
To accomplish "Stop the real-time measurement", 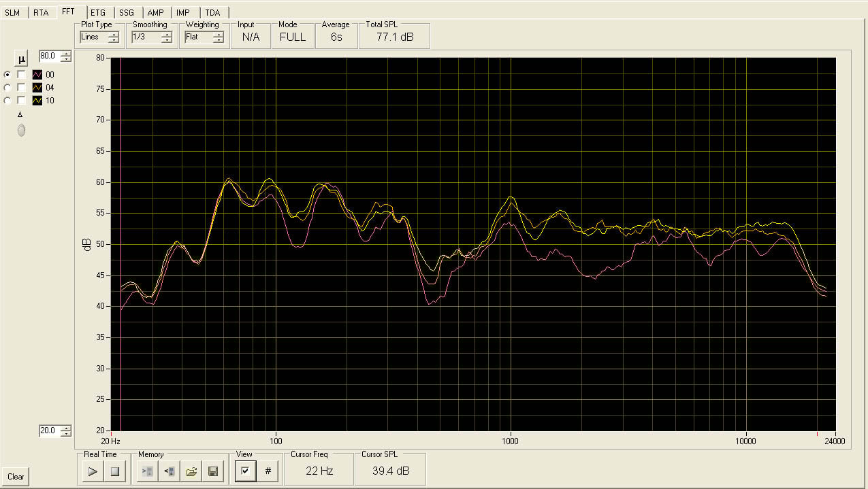I will pyautogui.click(x=114, y=471).
